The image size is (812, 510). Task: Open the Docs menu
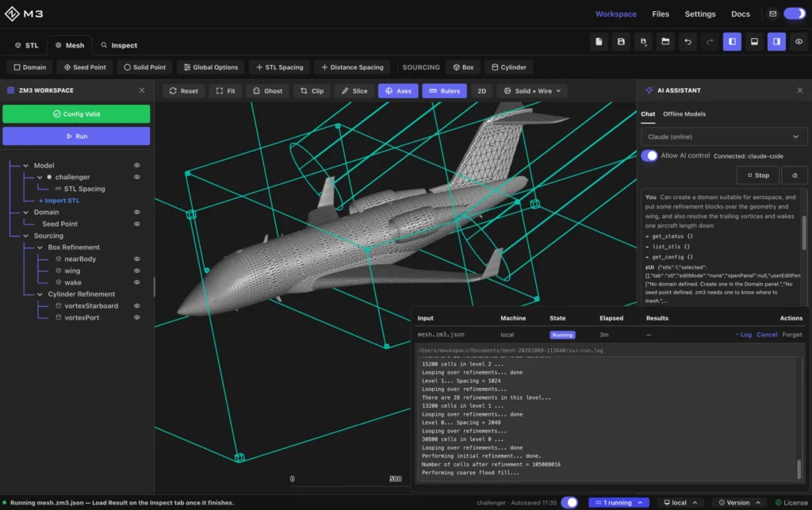tap(740, 14)
